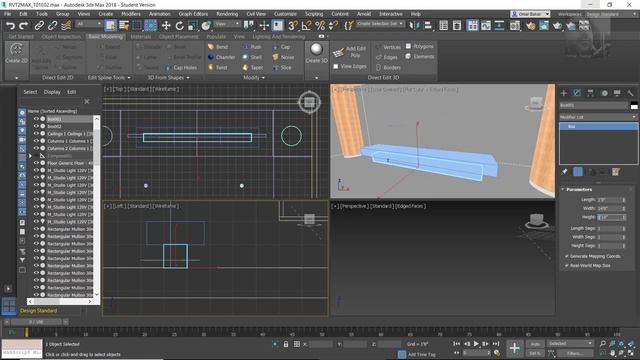
Task: Apply the Noise modifier
Action: 283,57
